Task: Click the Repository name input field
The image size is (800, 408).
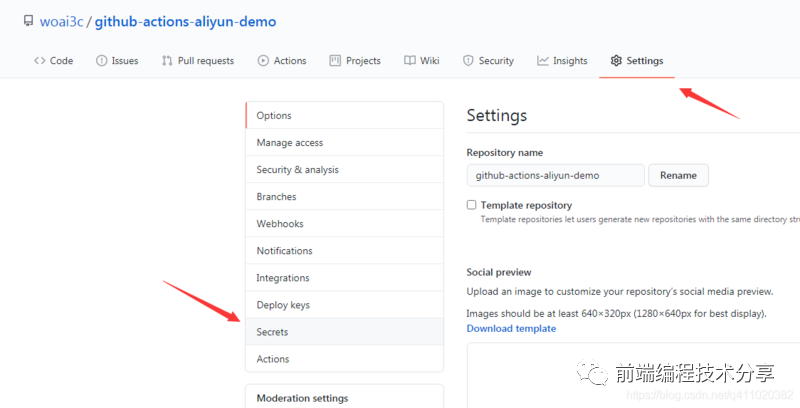Action: (556, 175)
